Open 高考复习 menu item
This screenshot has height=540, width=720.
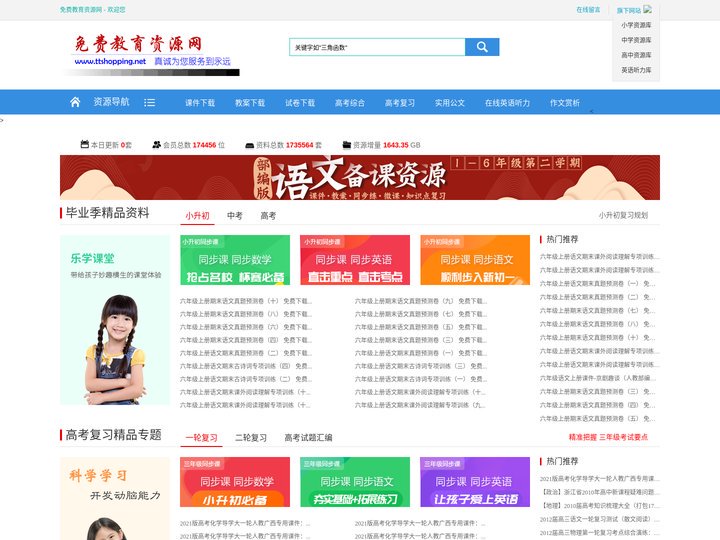[x=400, y=103]
